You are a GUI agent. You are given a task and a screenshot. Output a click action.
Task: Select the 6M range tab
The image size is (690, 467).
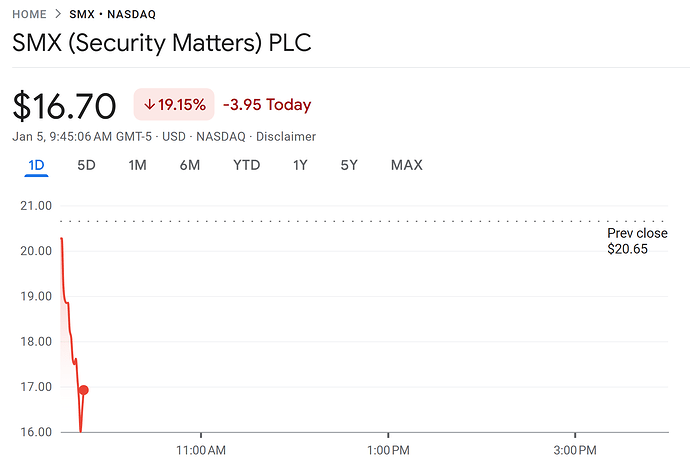[190, 165]
